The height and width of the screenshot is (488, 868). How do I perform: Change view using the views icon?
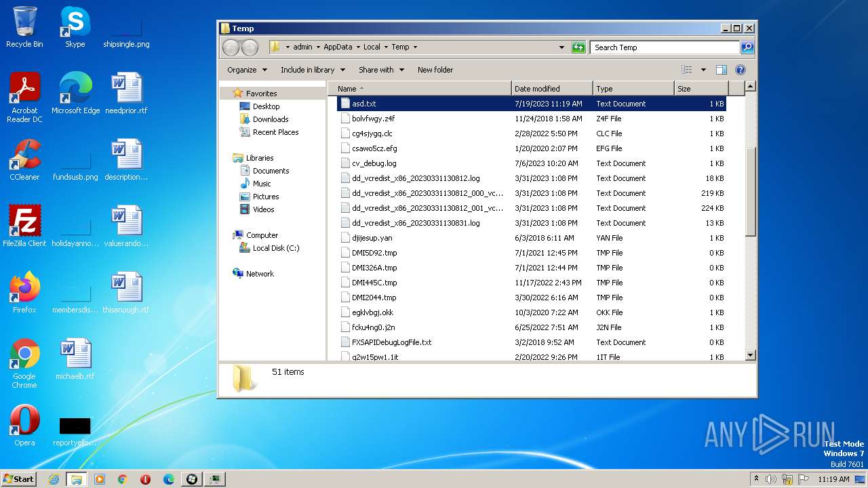687,70
